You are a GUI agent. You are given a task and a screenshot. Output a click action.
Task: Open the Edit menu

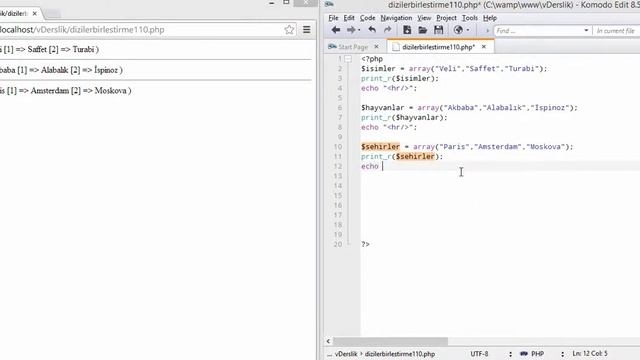(349, 18)
